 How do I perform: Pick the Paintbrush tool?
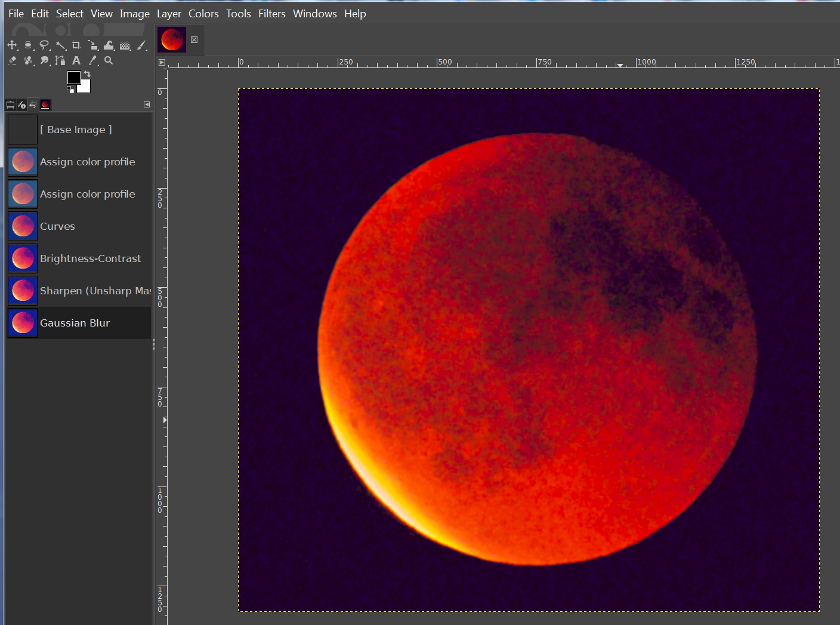[x=141, y=45]
